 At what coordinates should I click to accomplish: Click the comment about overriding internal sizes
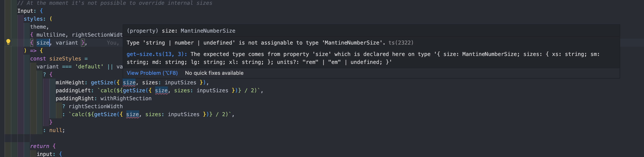114,3
